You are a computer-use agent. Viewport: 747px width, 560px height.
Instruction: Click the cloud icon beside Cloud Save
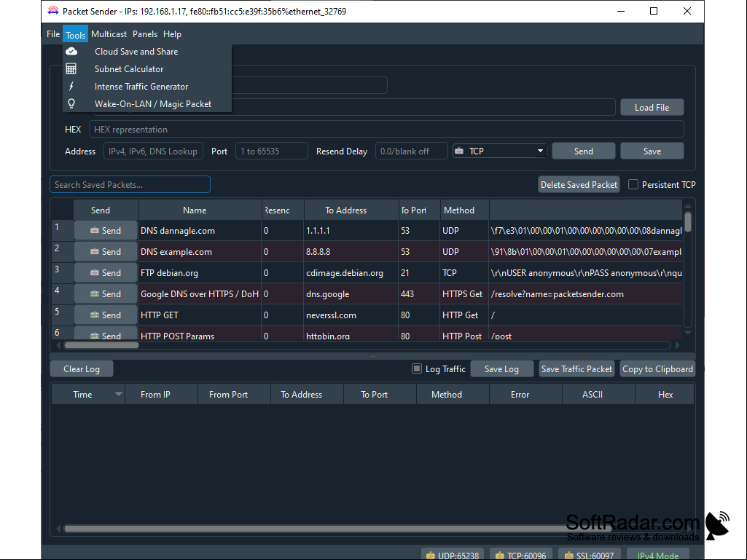(x=71, y=52)
